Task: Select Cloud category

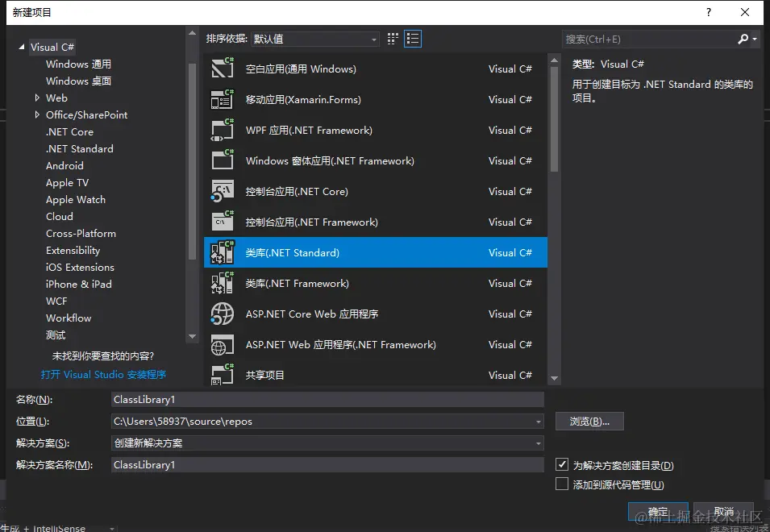Action: click(x=60, y=217)
